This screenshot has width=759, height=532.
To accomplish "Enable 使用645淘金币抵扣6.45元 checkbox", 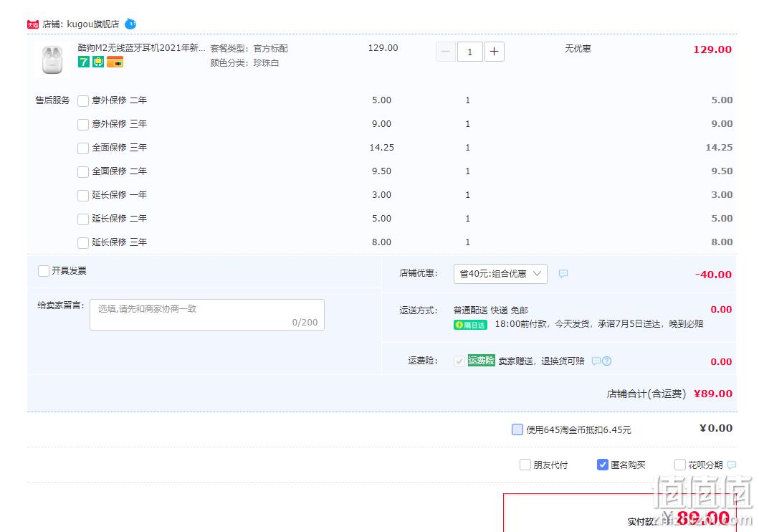I will coord(517,429).
